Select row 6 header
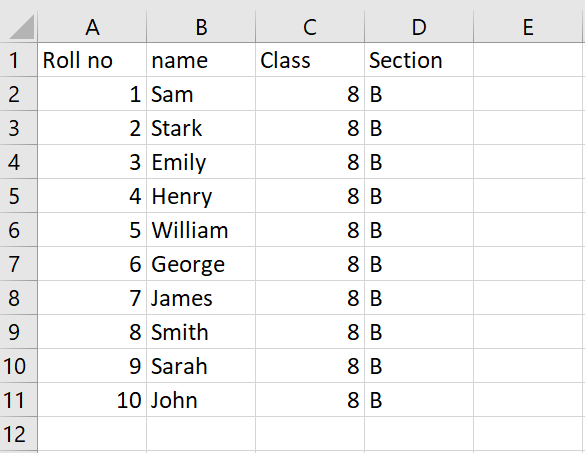The image size is (585, 453). [x=18, y=230]
